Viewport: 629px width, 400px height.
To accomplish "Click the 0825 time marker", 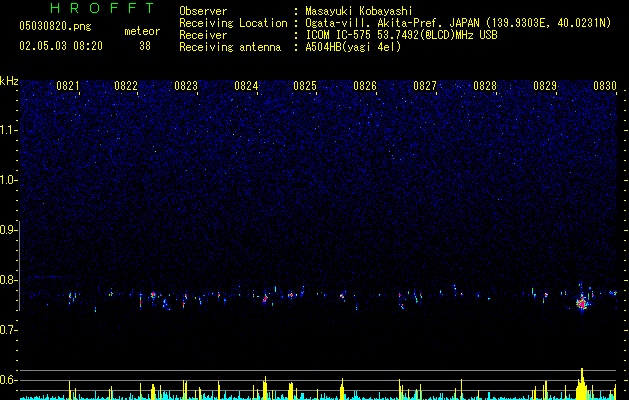I will 305,86.
